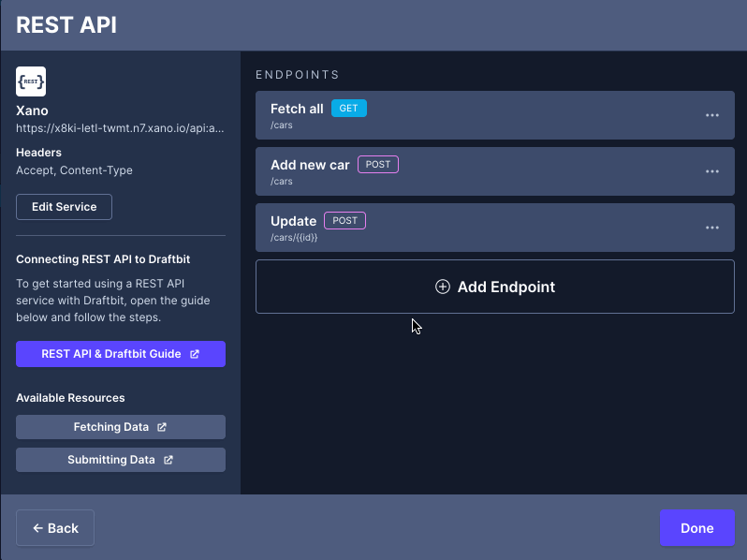Click the ENDPOINTS section heading
This screenshot has width=747, height=560.
(298, 75)
